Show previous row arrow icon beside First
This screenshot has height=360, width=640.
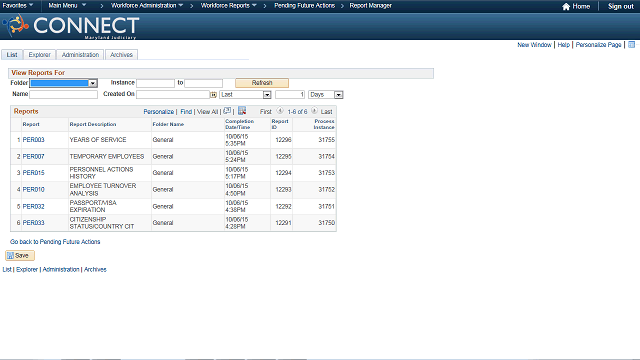pyautogui.click(x=280, y=111)
